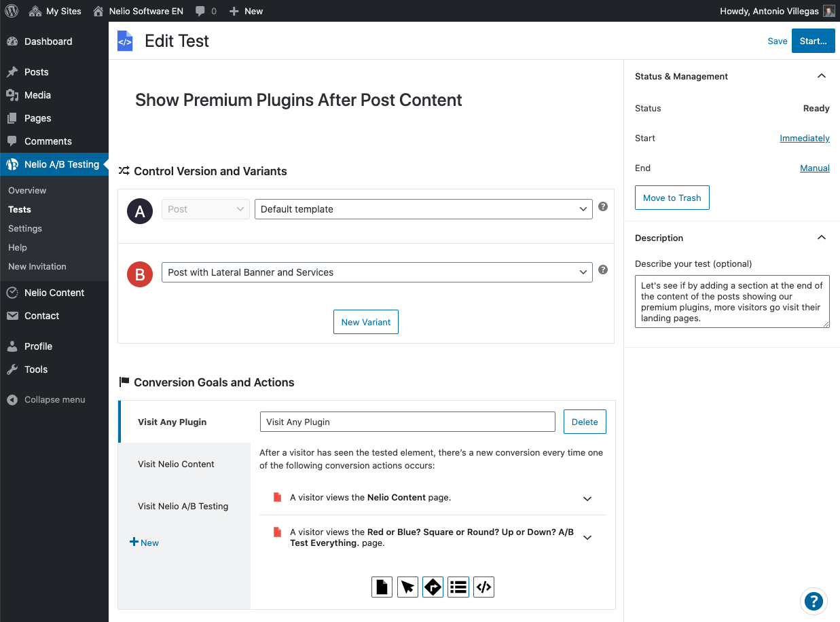Add click conversion action cursor icon

[407, 587]
